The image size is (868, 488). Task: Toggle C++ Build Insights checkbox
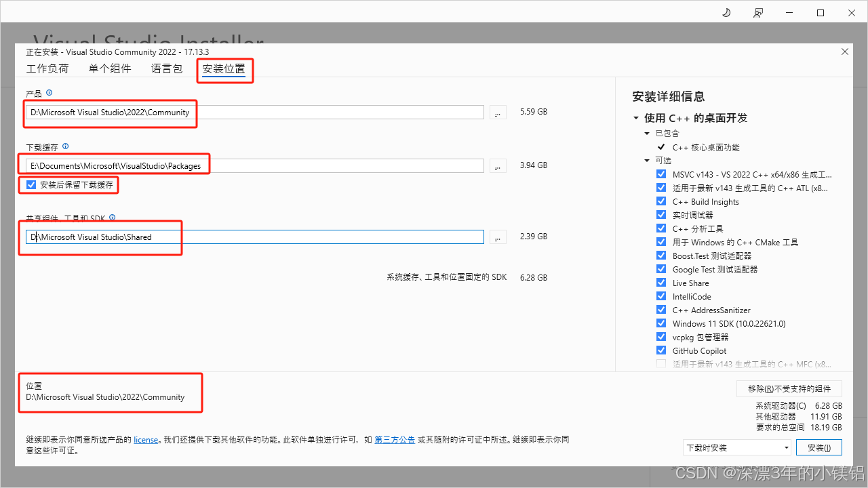661,201
